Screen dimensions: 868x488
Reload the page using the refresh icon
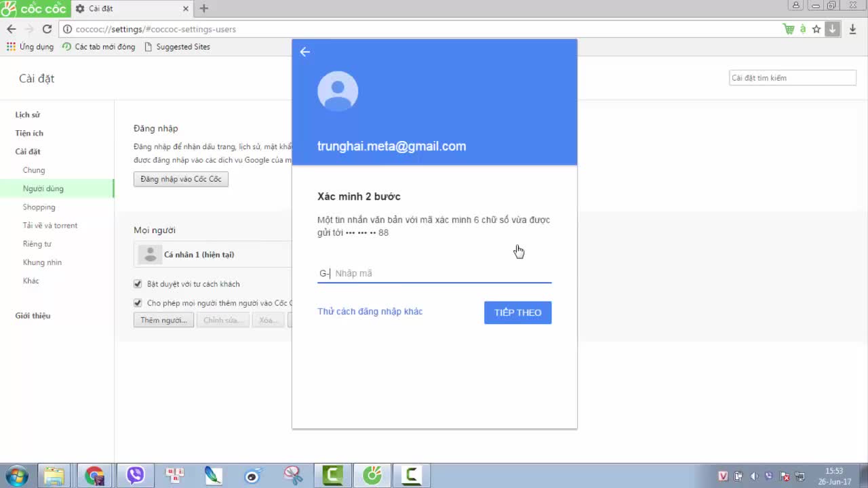point(47,29)
